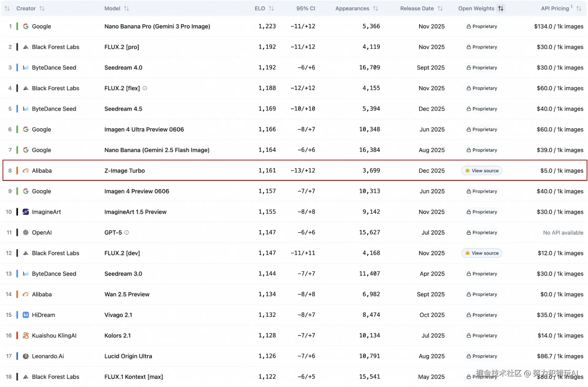
Task: Sort by the API Pricing arrows
Action: [579, 9]
